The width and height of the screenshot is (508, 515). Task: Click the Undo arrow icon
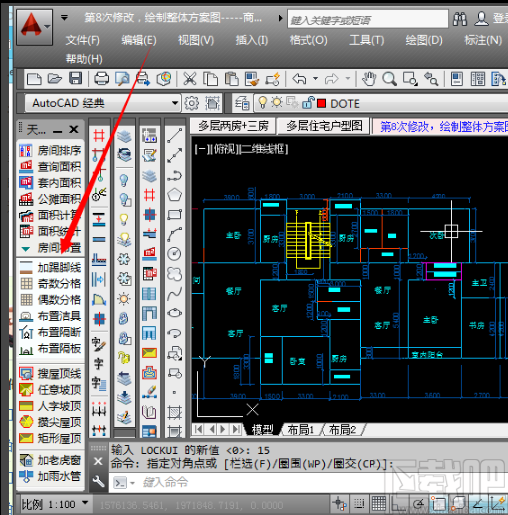click(299, 79)
